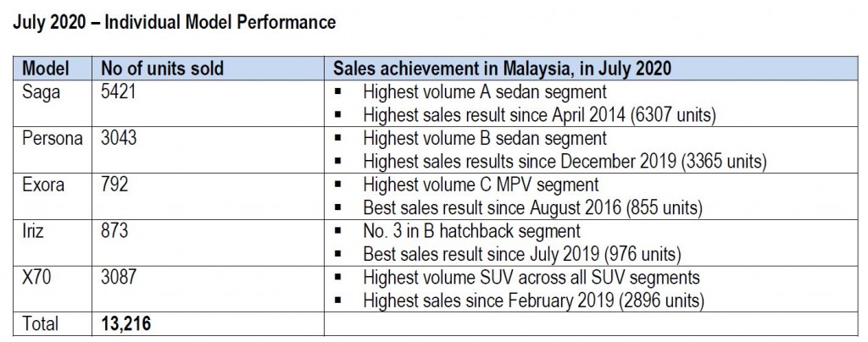
Task: Click the 'July 2020 – Individual Model Performance' title
Action: (x=175, y=22)
